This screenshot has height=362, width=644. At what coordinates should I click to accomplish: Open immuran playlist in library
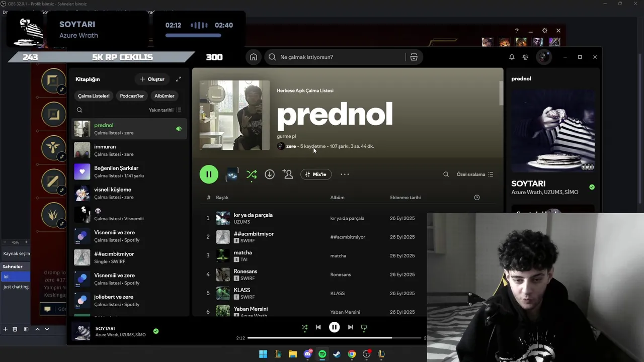pos(129,150)
